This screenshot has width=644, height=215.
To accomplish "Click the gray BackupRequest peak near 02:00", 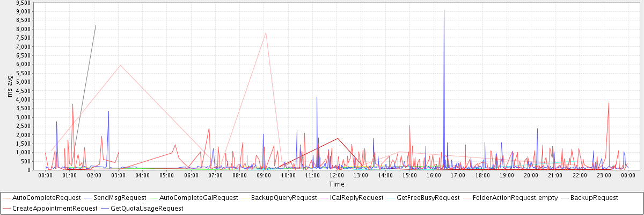I will [96, 25].
